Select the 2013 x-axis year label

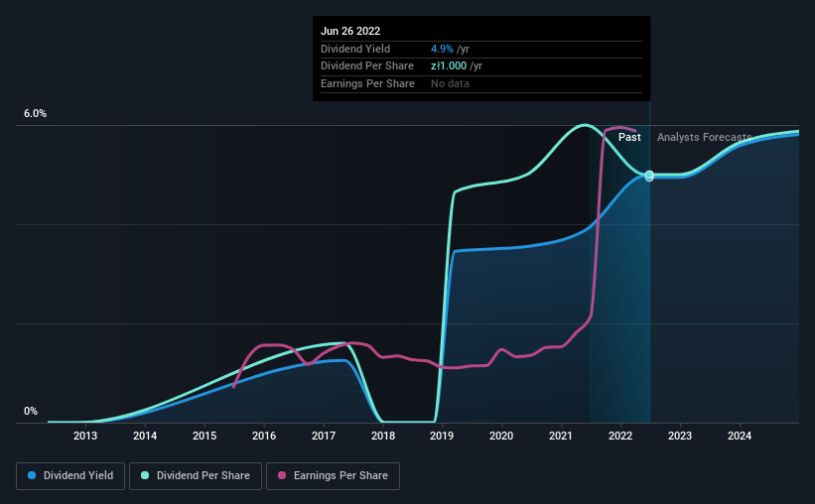point(85,436)
